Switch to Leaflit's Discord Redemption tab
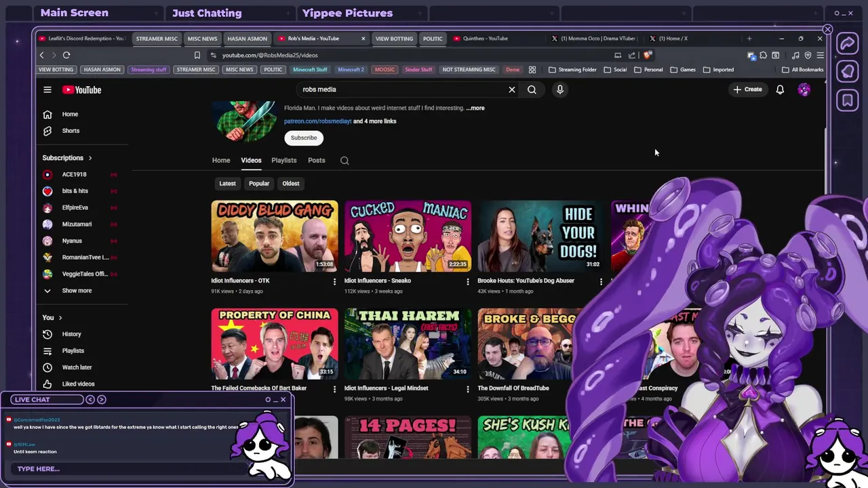 (81, 39)
